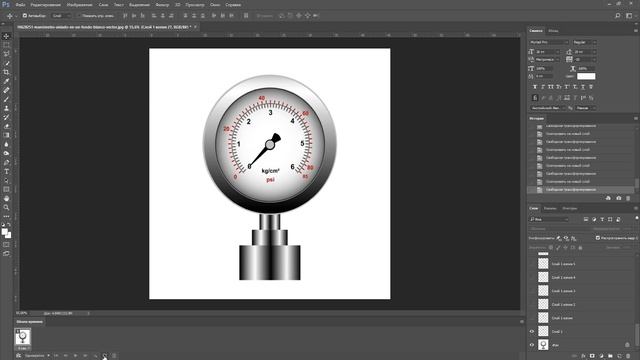Open the Image menu

[80, 5]
